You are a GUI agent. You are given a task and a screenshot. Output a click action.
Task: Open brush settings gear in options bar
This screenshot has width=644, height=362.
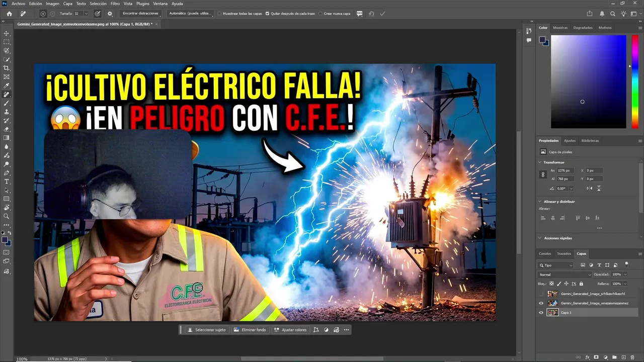(x=110, y=14)
